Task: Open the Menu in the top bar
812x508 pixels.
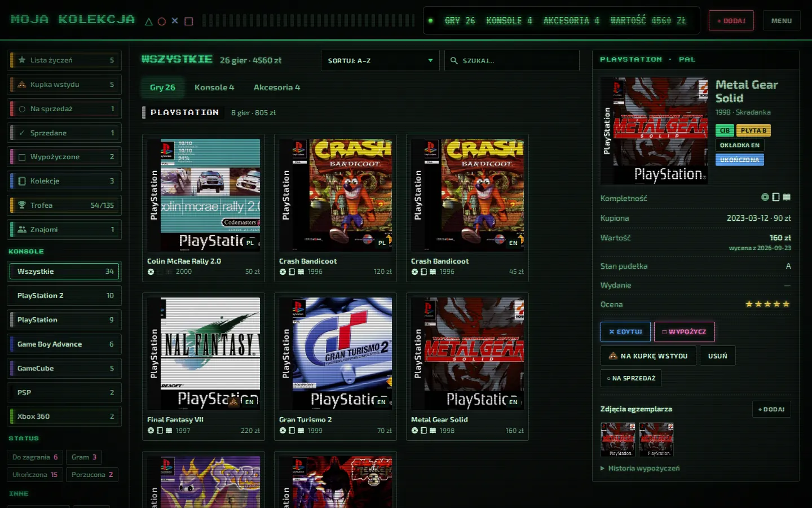Action: (782, 21)
